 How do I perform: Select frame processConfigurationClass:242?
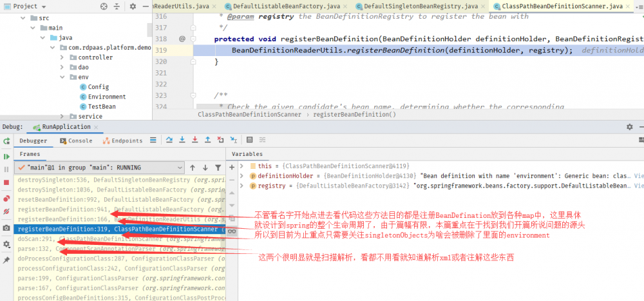point(120,269)
